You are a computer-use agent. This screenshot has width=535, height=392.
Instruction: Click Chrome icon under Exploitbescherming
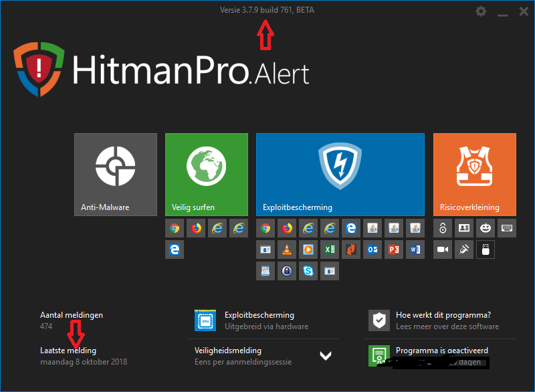click(265, 228)
